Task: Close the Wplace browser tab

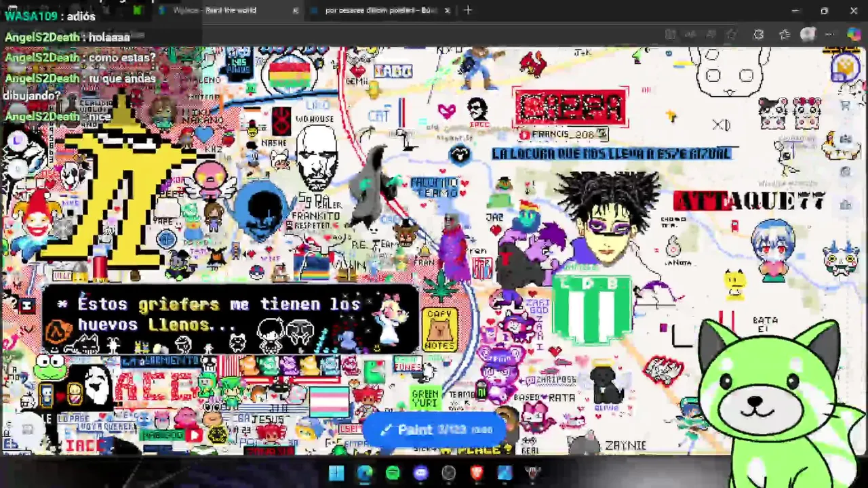Action: pos(296,11)
